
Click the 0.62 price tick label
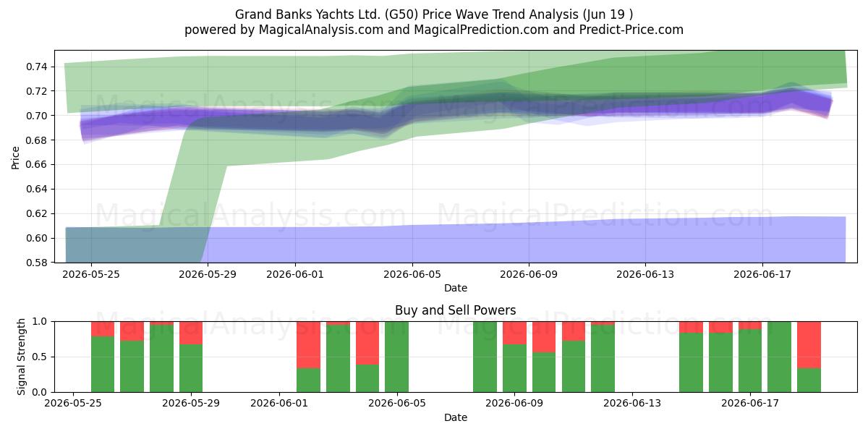(x=37, y=213)
